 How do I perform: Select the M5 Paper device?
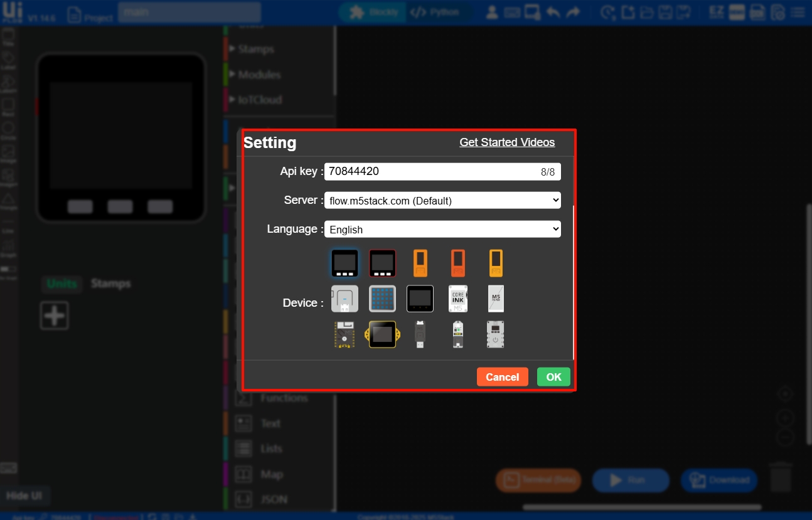point(496,299)
